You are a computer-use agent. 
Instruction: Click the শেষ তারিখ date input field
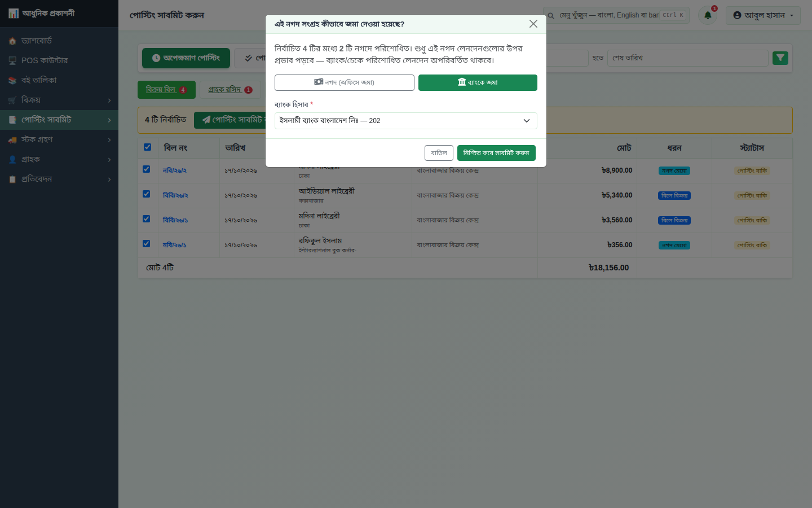tap(688, 58)
